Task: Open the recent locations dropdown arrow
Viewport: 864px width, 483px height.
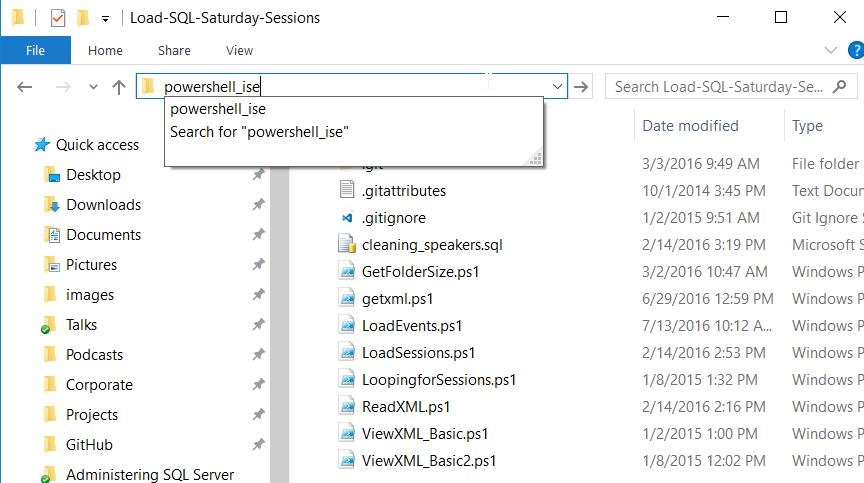Action: click(94, 87)
